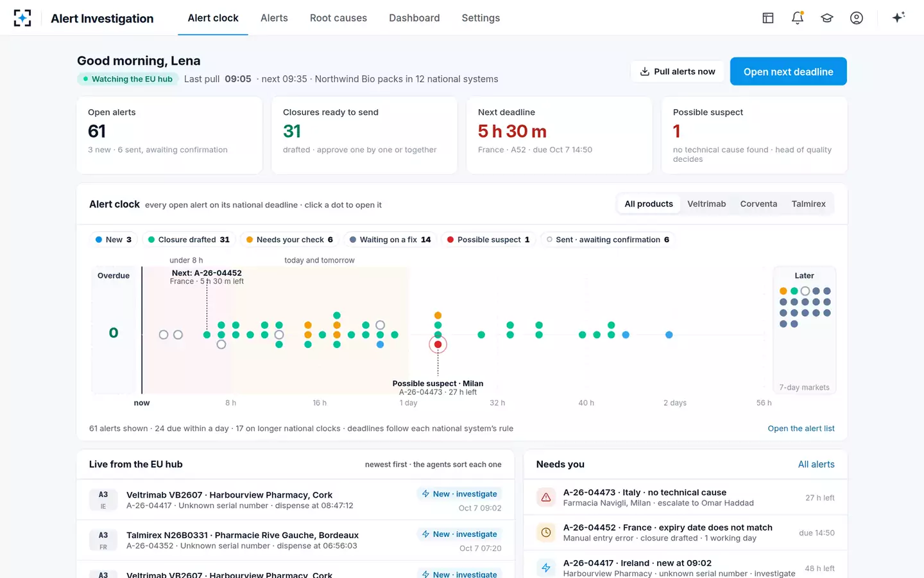Open the AI sparkle assistant icon
The width and height of the screenshot is (924, 578).
[898, 17]
